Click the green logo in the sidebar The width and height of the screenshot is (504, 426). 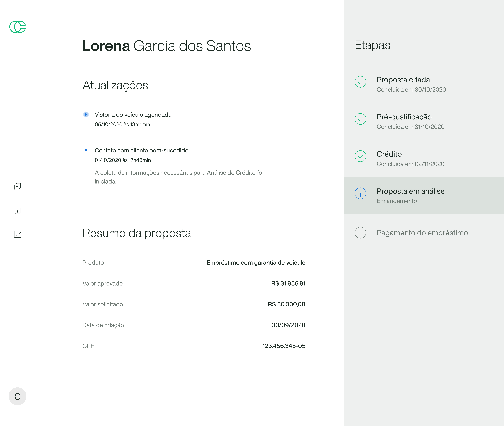[17, 27]
